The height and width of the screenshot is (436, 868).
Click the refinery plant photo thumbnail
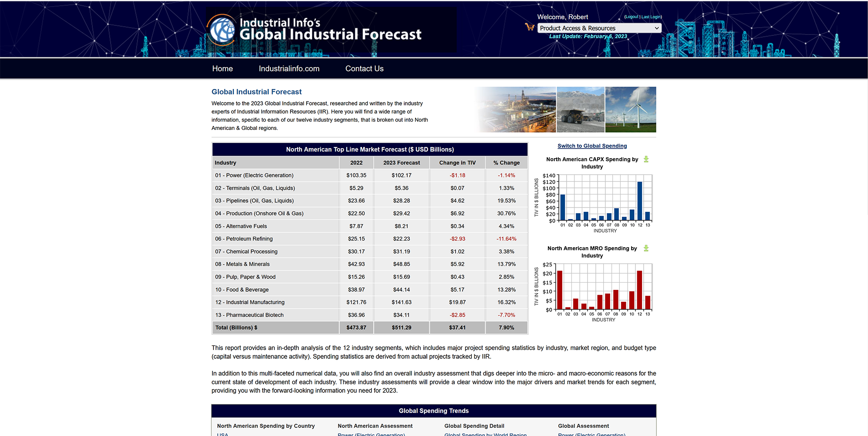click(x=515, y=109)
